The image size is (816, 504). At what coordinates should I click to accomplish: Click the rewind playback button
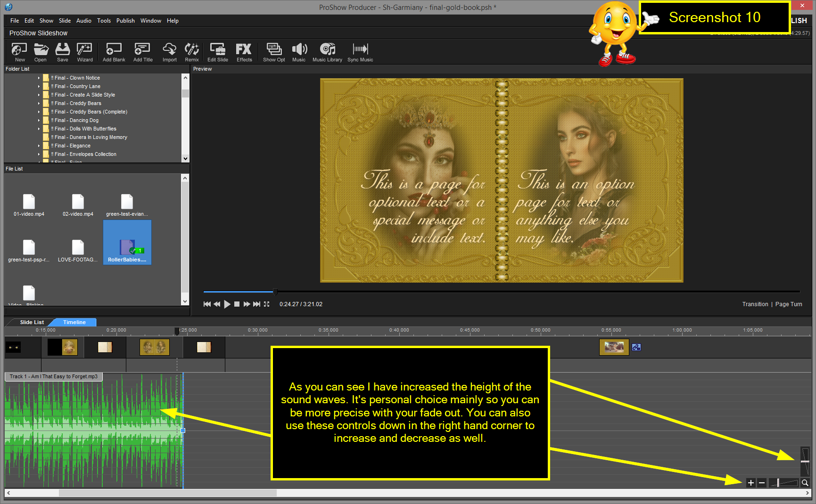[217, 304]
